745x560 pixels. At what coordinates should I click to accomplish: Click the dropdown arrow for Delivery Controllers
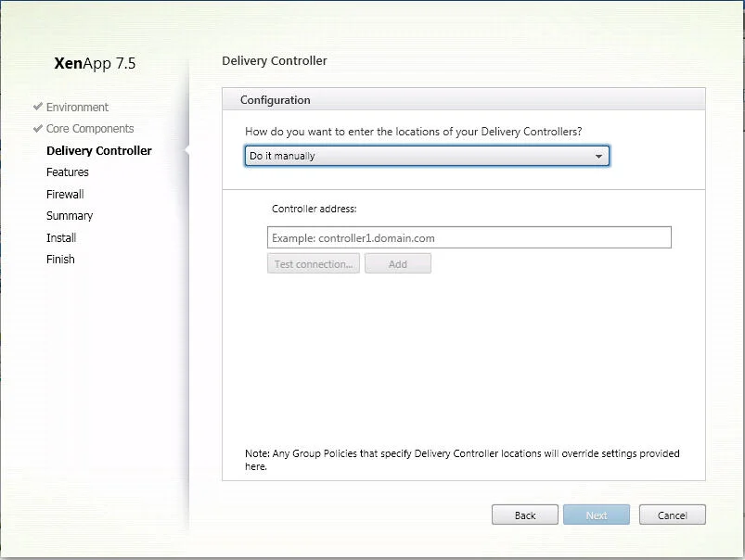point(598,157)
